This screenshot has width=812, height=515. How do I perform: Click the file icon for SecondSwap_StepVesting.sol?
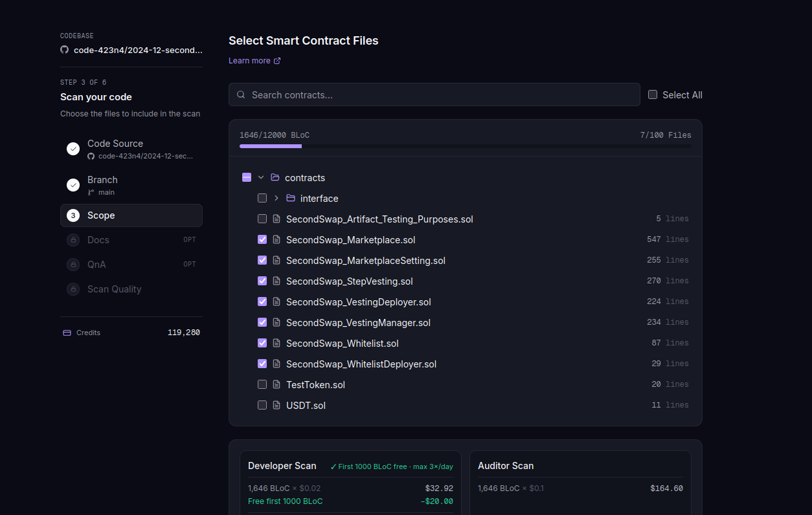276,281
